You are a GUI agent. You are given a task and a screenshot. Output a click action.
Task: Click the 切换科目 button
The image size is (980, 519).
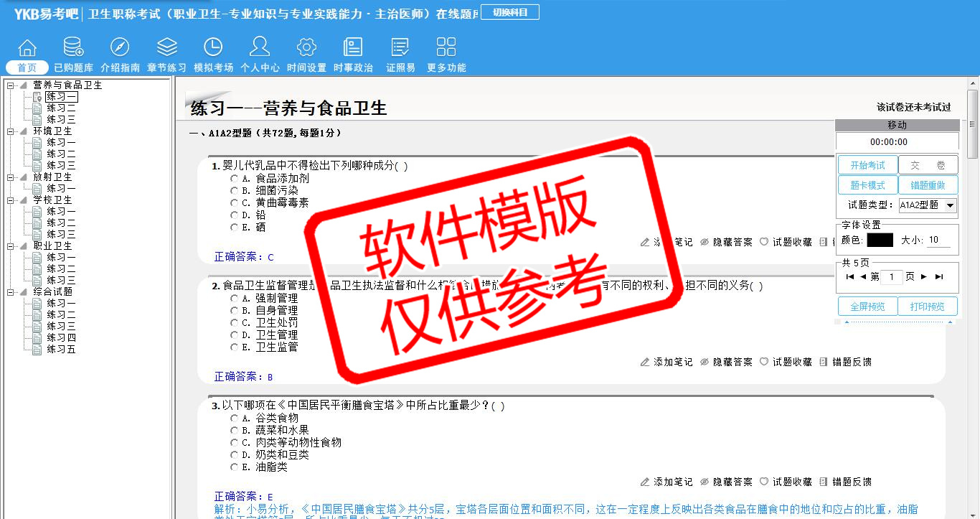pos(510,12)
